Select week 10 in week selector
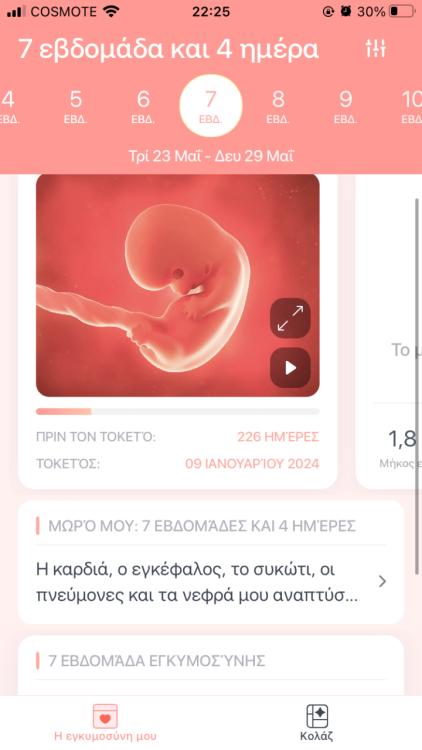The height and width of the screenshot is (750, 422). 411,106
